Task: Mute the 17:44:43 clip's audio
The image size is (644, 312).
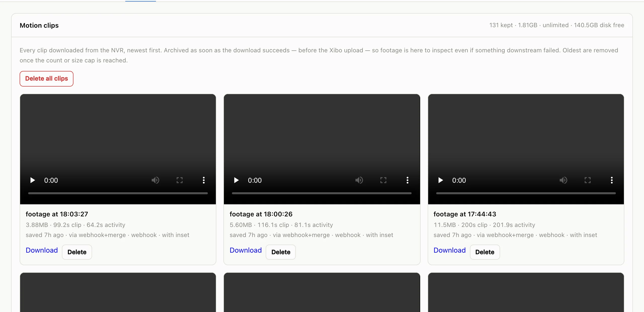Action: click(563, 180)
